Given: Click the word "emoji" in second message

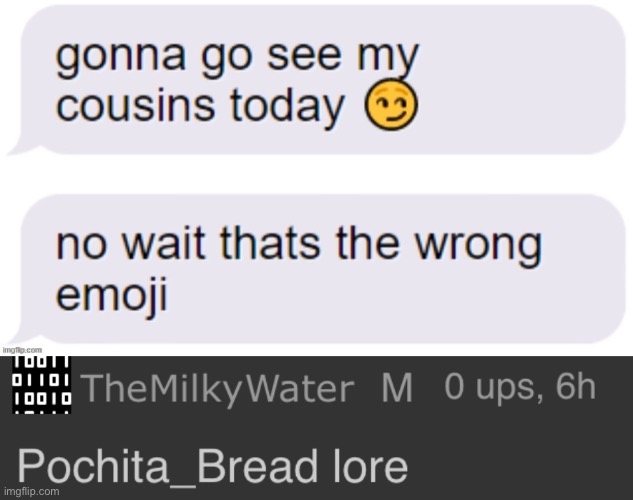Looking at the screenshot, I should 111,293.
